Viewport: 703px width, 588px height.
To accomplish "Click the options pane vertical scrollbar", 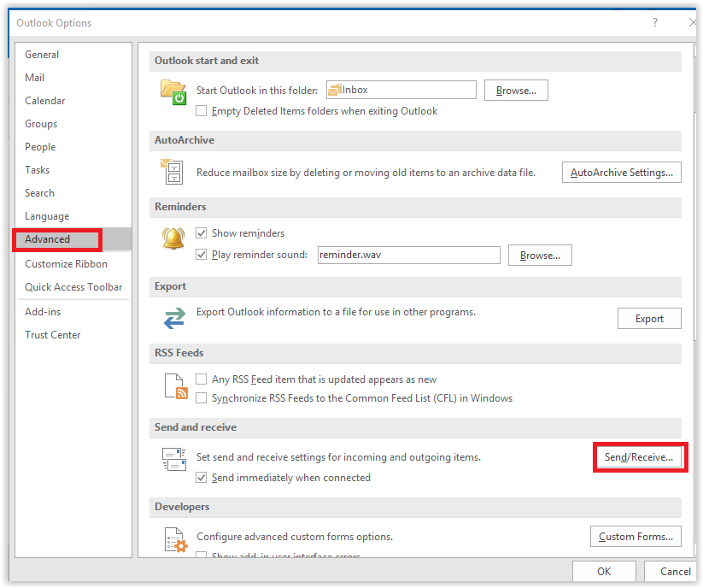I will pyautogui.click(x=694, y=300).
